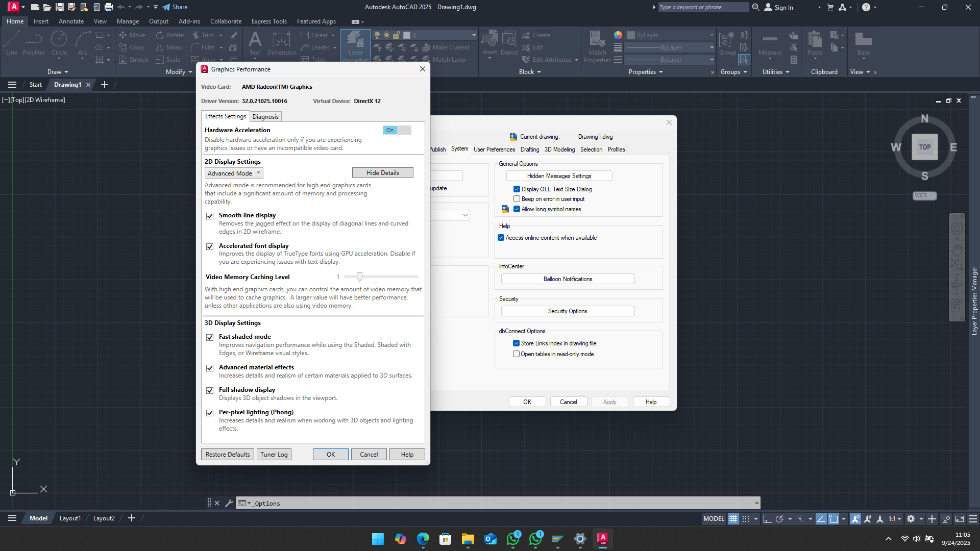Click the TOP face of ViewCube
This screenshot has width=980, height=551.
point(924,147)
